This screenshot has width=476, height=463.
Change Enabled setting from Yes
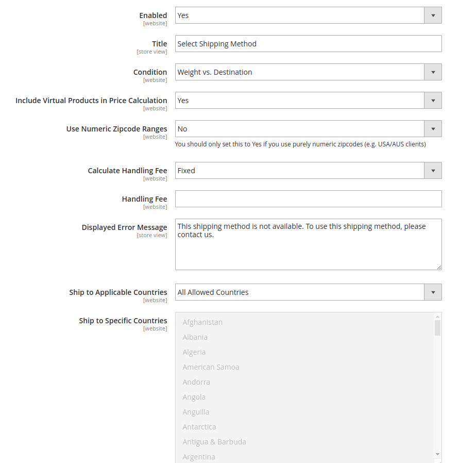pyautogui.click(x=304, y=15)
